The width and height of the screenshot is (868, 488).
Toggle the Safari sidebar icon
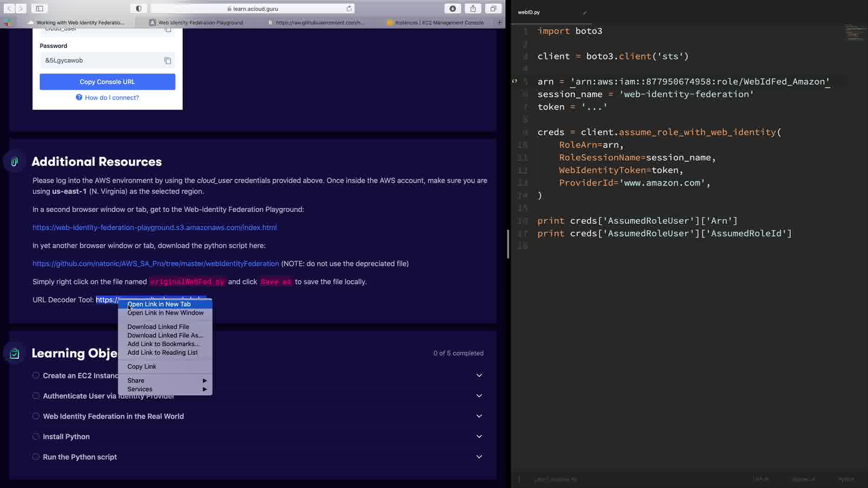point(40,8)
